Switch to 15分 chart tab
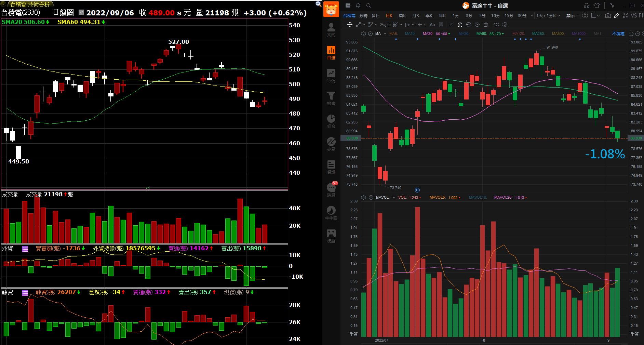The width and height of the screenshot is (644, 345). coord(509,15)
